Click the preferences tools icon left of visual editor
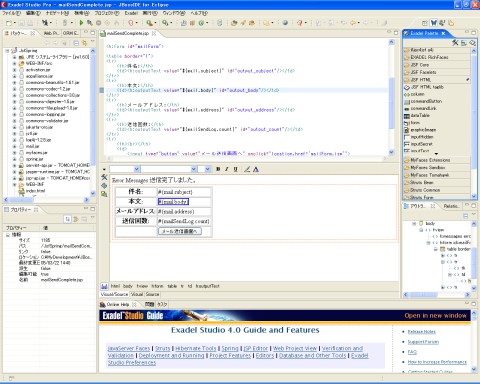The width and height of the screenshot is (480, 384). (x=104, y=177)
